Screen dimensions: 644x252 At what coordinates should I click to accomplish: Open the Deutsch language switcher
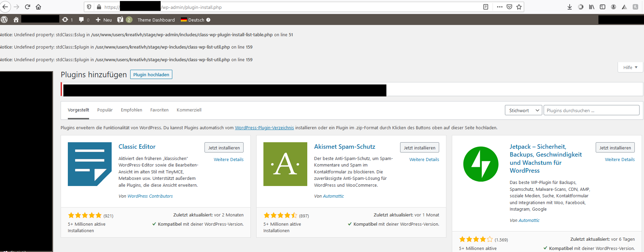click(193, 20)
